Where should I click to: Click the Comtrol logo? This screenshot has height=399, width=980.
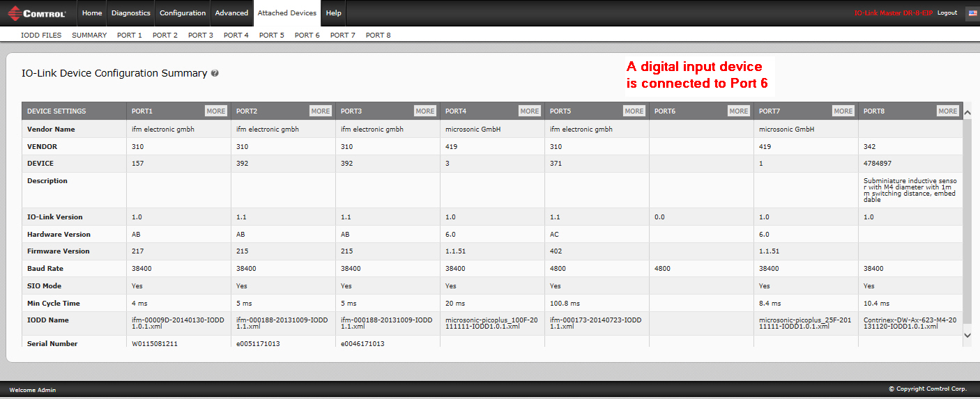36,13
